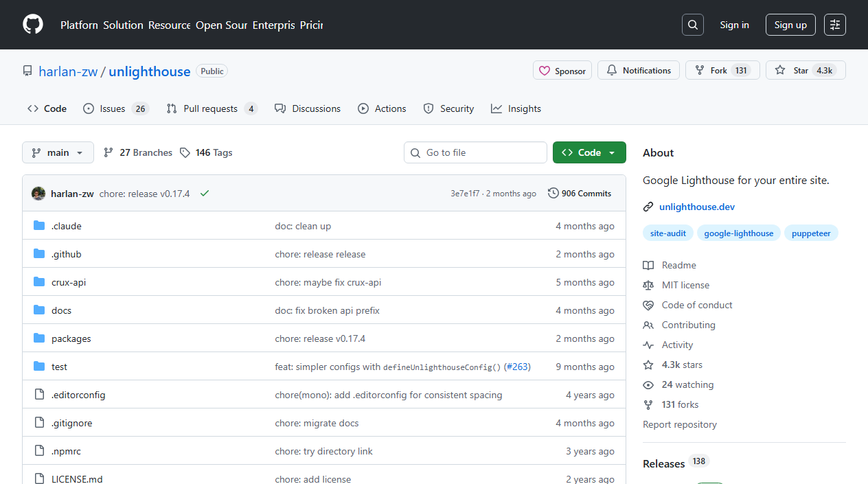Open the search magnifier button
The height and width of the screenshot is (484, 868).
(x=693, y=25)
